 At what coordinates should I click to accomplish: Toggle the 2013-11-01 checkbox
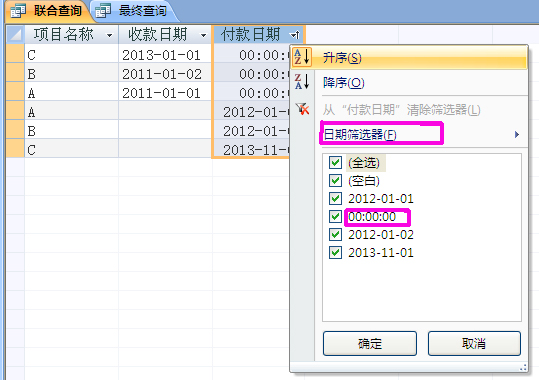tap(335, 252)
